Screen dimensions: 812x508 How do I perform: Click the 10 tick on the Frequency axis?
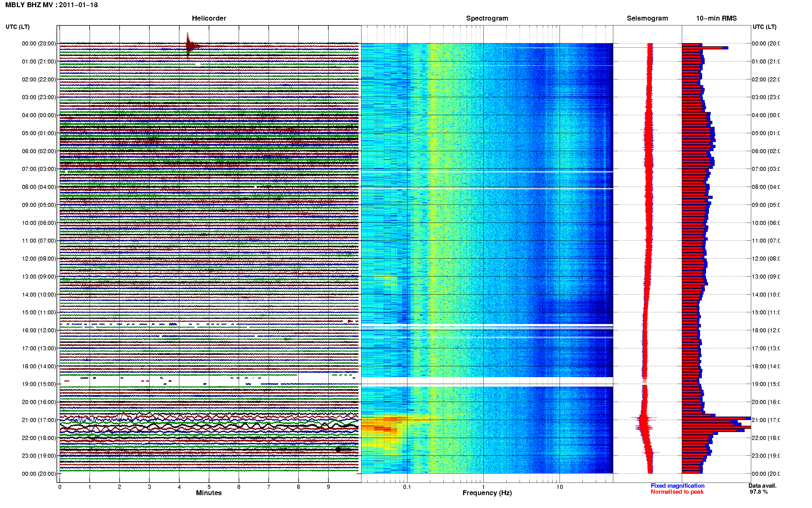560,487
